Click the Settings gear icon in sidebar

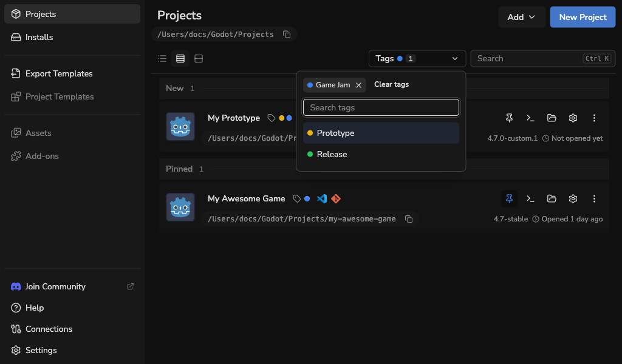(16, 350)
